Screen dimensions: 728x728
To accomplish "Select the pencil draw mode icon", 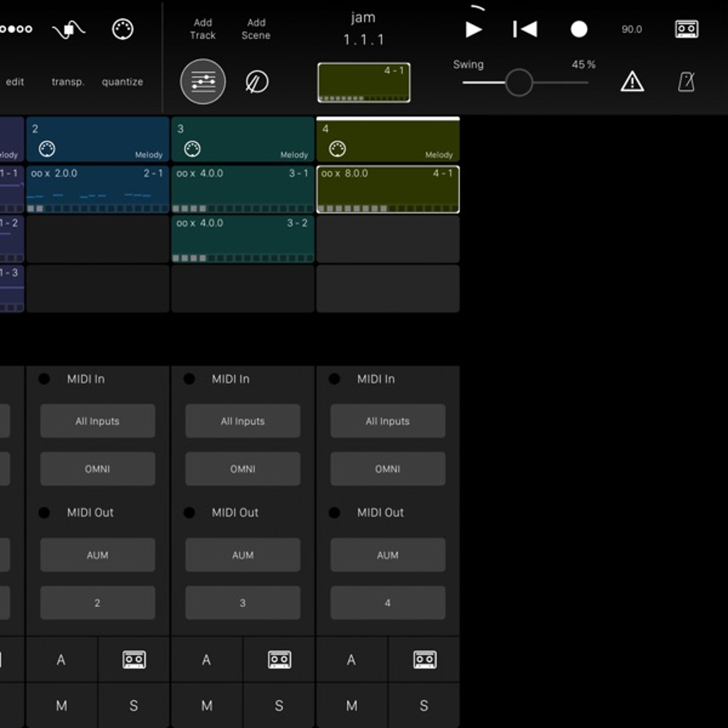I will [x=256, y=82].
